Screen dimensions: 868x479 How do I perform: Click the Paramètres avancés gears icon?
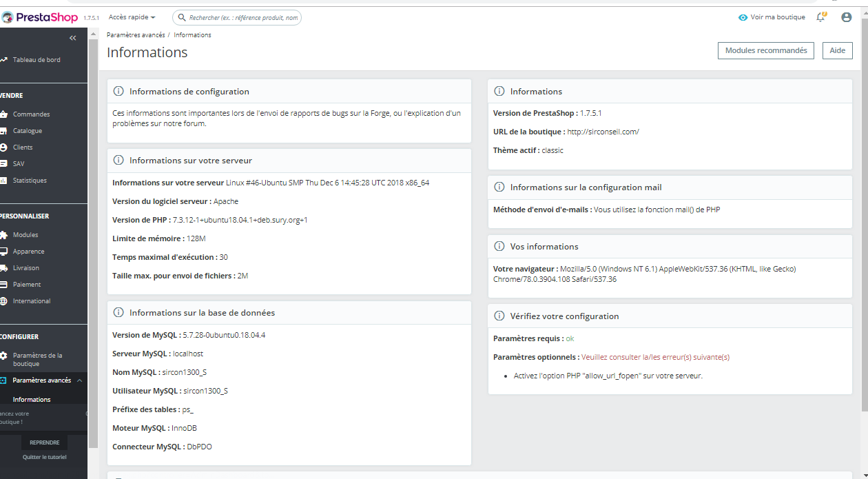(x=3, y=380)
